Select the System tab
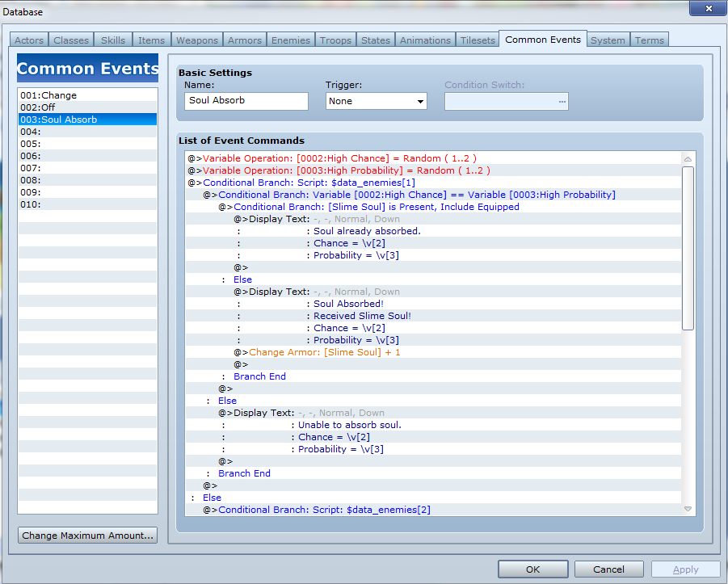 tap(608, 40)
